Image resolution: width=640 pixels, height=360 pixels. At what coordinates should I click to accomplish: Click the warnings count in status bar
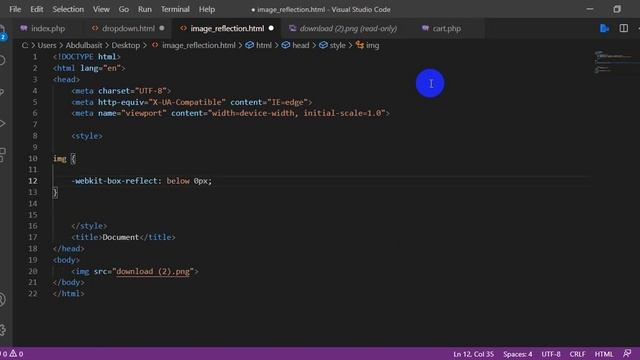click(x=17, y=354)
